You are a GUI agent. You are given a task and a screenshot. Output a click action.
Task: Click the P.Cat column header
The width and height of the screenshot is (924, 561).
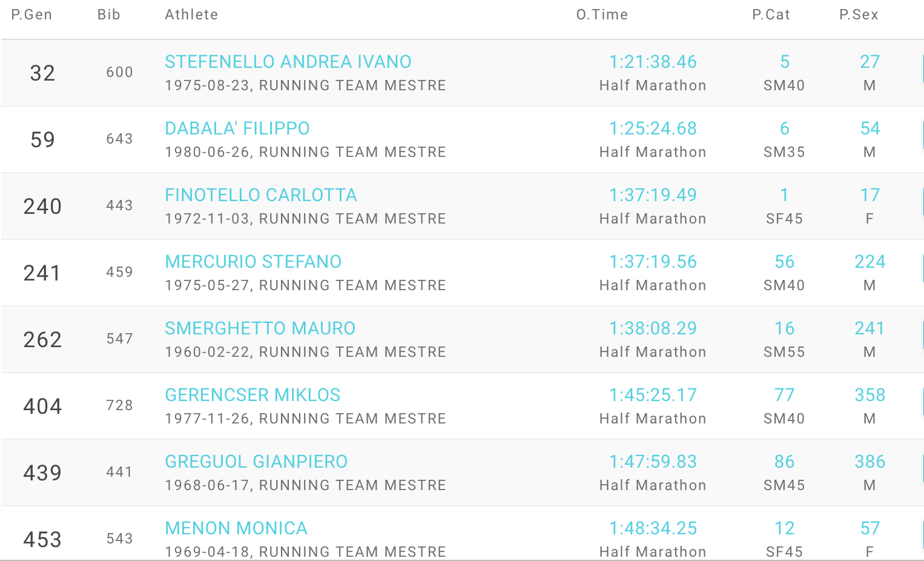[x=771, y=15]
